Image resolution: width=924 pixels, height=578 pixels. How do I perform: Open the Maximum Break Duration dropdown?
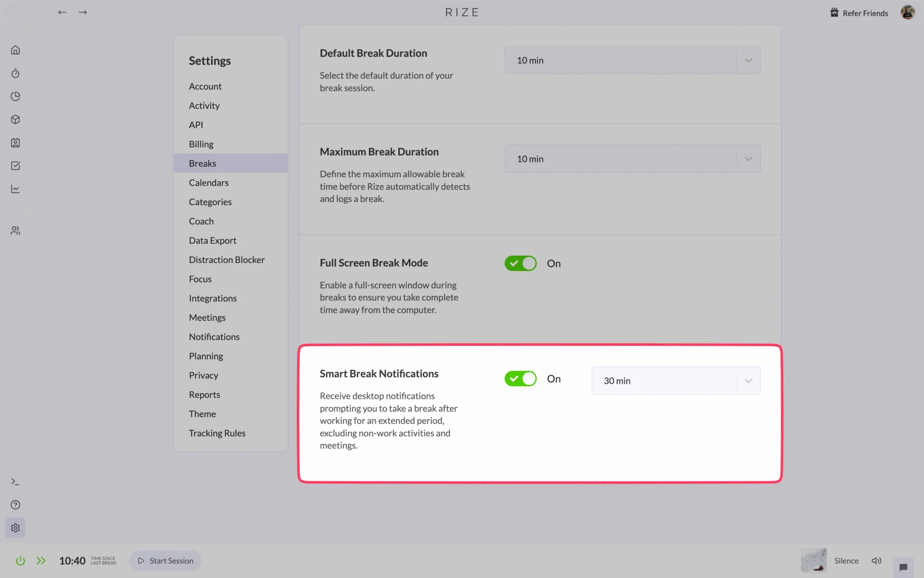click(x=632, y=159)
